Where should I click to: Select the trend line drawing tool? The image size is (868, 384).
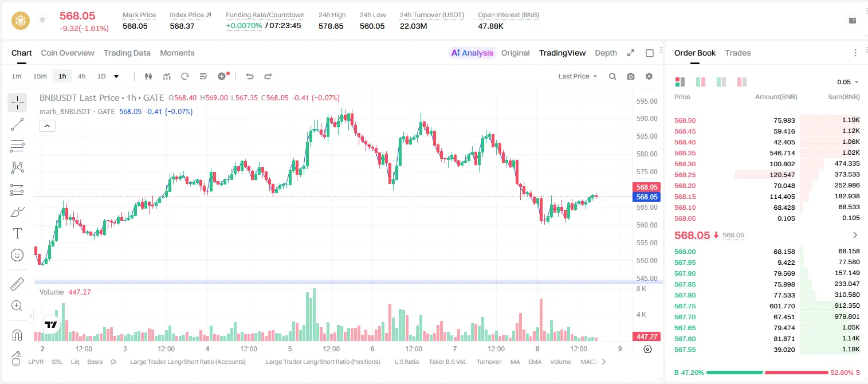(x=17, y=124)
